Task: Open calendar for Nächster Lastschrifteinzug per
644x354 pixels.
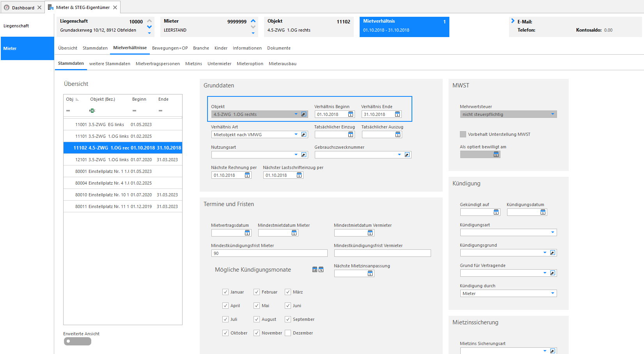Action: point(299,175)
